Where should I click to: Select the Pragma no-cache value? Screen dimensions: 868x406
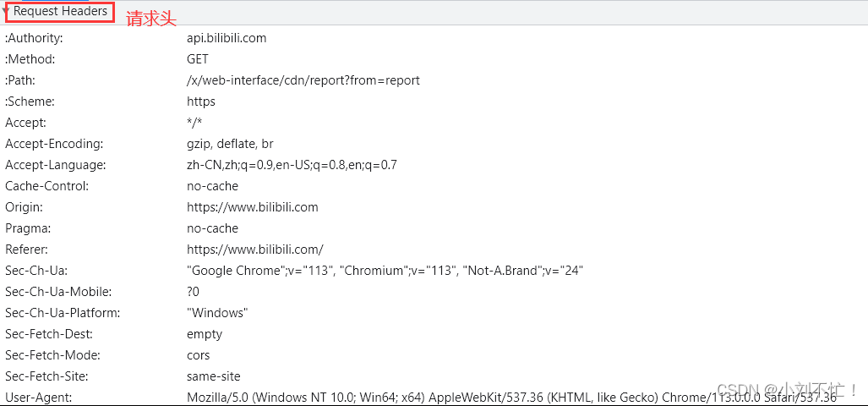(x=213, y=228)
